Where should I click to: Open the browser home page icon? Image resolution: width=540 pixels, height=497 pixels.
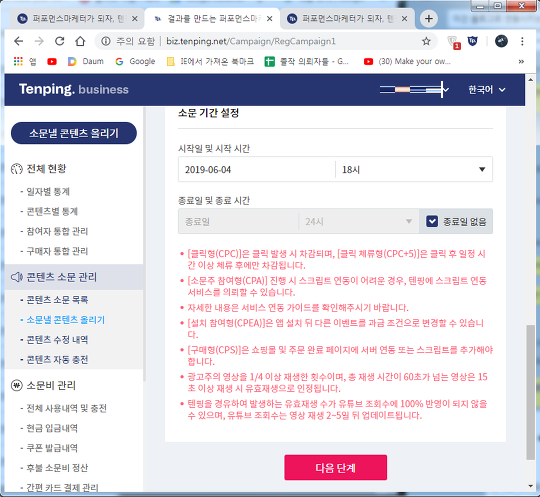pyautogui.click(x=80, y=41)
